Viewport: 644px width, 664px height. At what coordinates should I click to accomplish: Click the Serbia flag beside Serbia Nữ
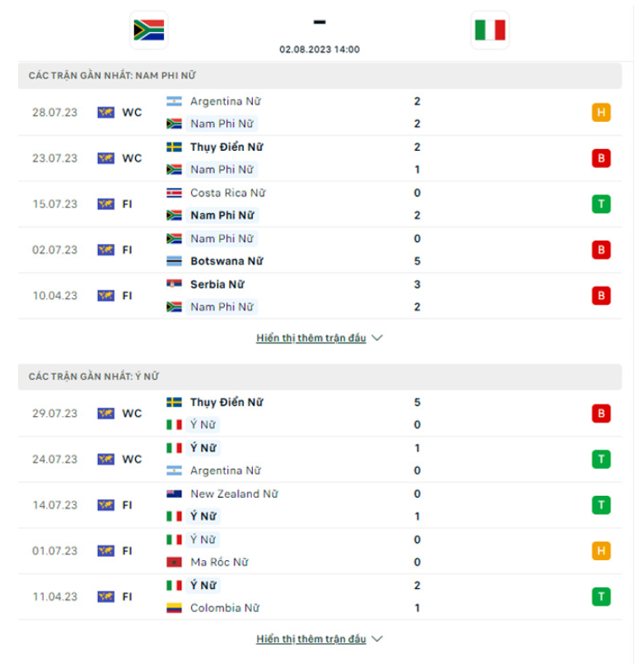coord(175,283)
